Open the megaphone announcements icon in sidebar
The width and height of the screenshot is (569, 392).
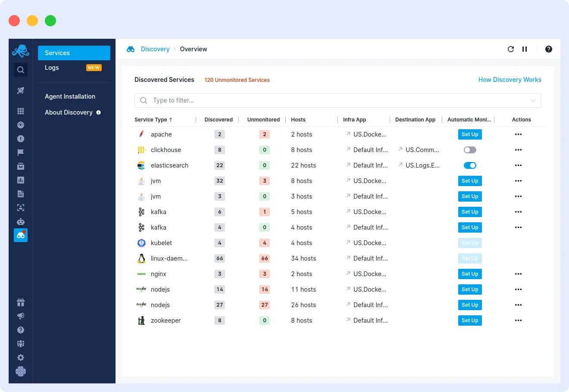click(20, 316)
